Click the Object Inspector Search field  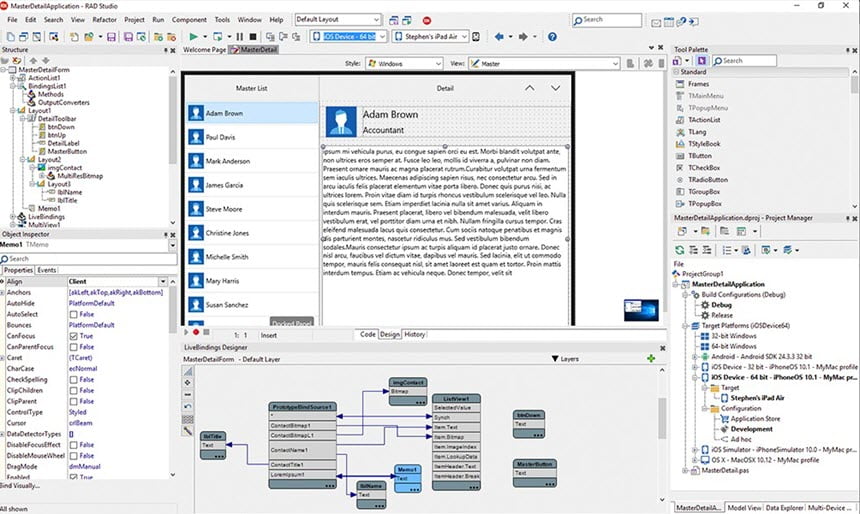(x=89, y=258)
